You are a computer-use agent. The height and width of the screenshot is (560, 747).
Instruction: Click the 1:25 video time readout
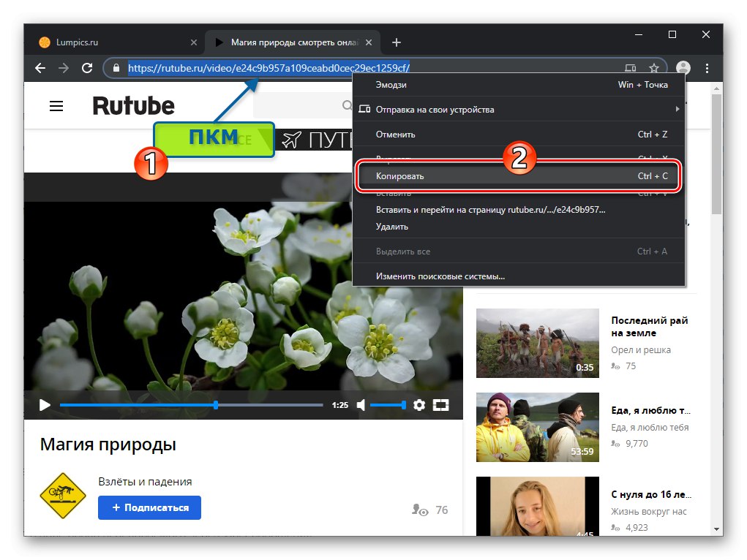point(340,405)
